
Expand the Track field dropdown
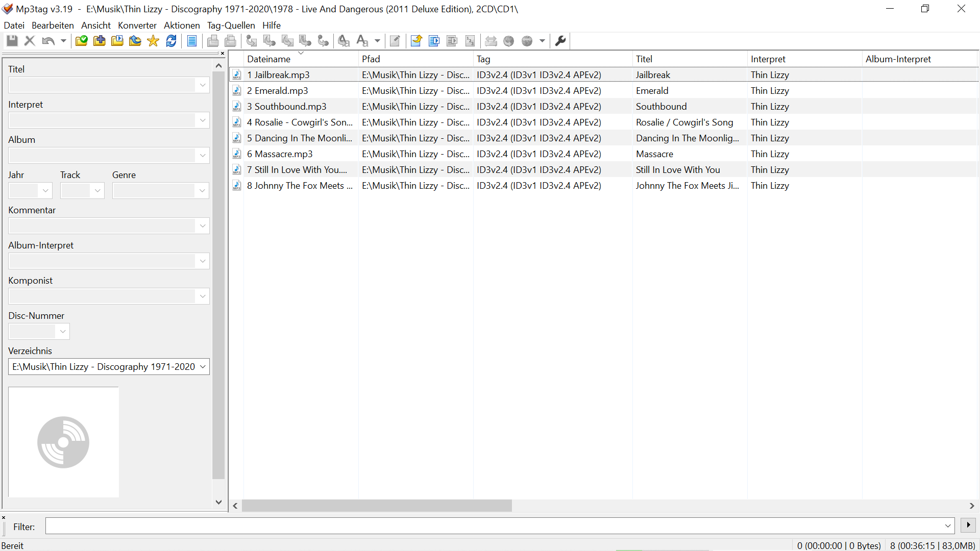click(97, 191)
